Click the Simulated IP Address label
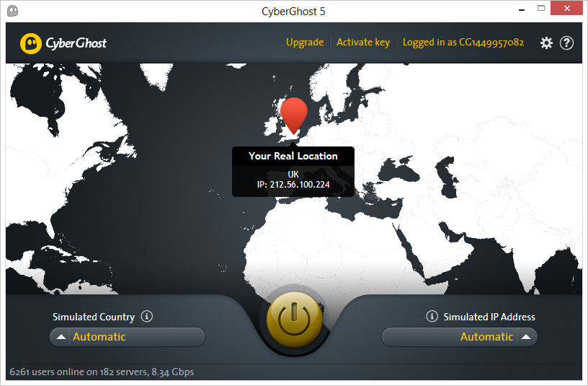 [489, 317]
